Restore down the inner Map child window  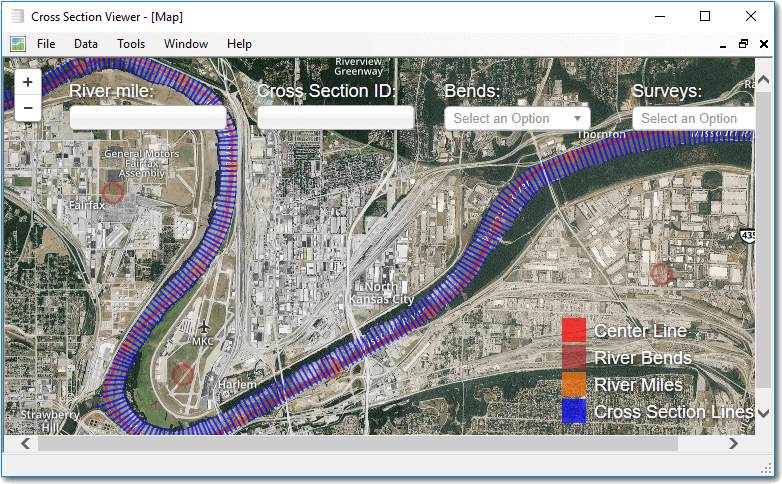(x=743, y=44)
